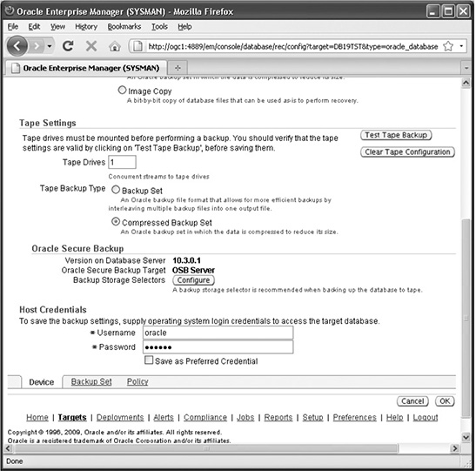The width and height of the screenshot is (476, 471).
Task: Open the Deployments footer link
Action: pos(120,418)
